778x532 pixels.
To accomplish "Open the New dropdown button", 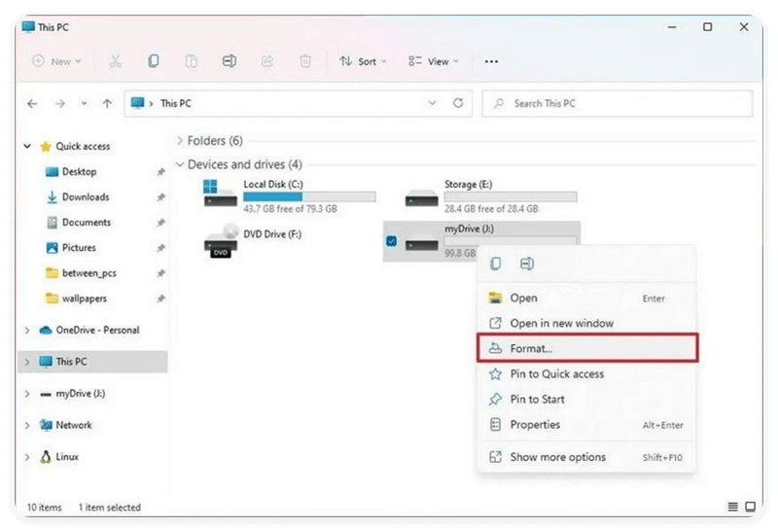I will (56, 61).
